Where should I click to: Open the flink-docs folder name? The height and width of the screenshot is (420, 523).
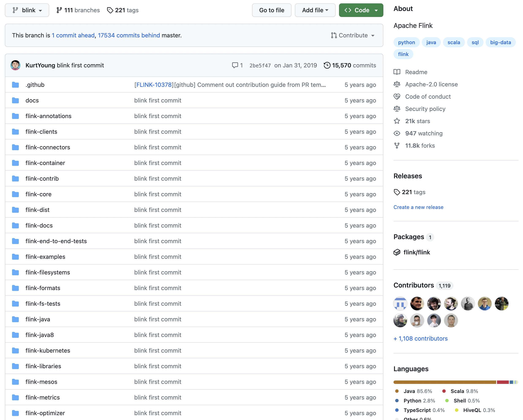[x=39, y=225]
